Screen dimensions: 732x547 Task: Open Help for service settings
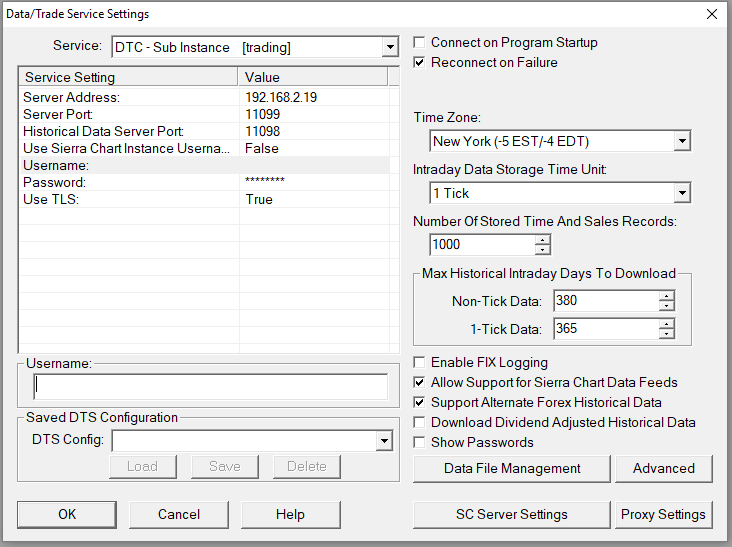click(x=290, y=514)
